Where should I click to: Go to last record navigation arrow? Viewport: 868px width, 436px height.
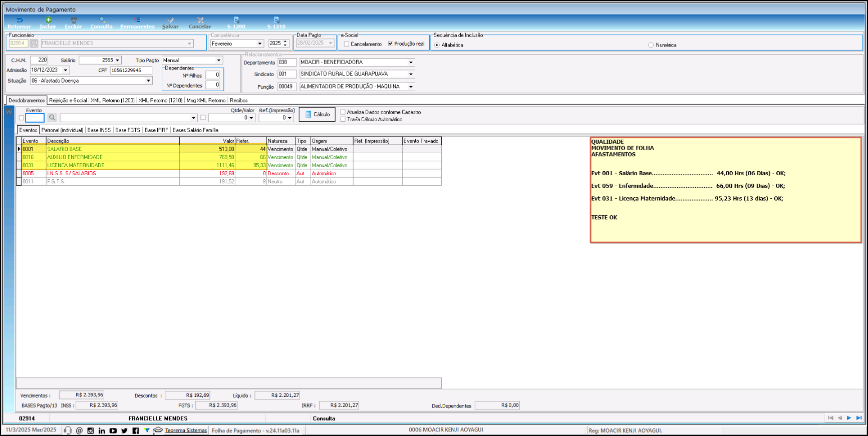coord(858,418)
